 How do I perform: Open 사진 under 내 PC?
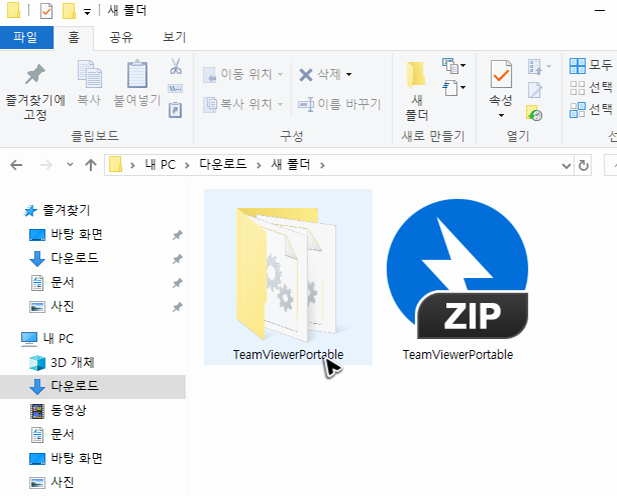(62, 482)
